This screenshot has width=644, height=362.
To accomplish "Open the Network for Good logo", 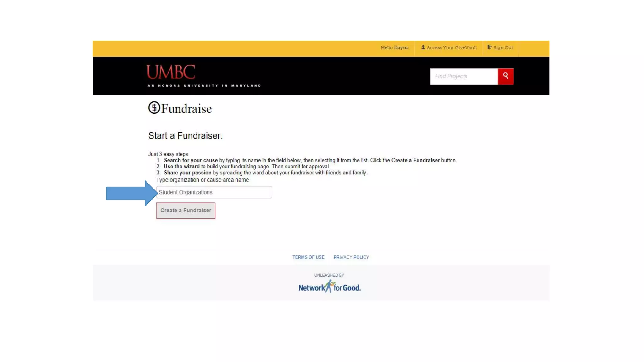I will 329,287.
